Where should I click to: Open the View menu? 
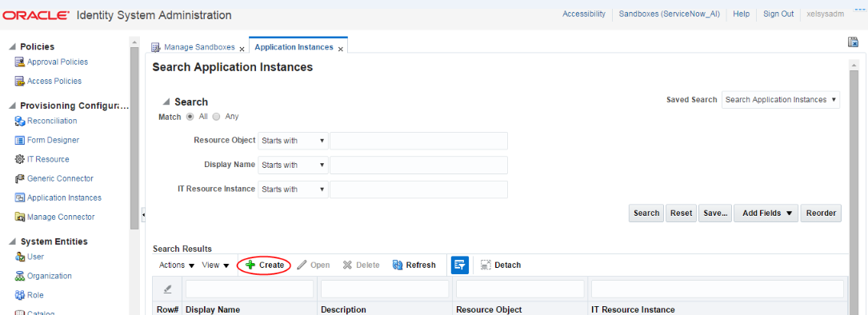point(215,265)
